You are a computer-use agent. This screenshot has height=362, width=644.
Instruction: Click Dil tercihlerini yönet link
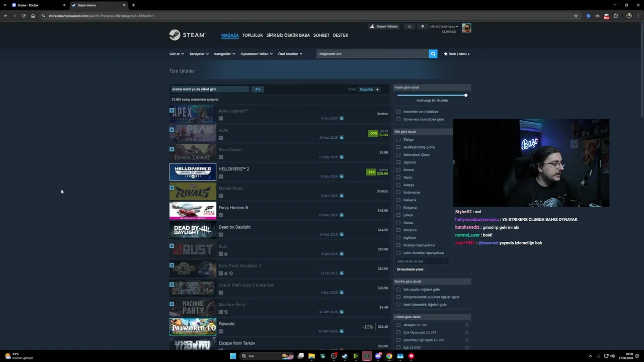410,269
